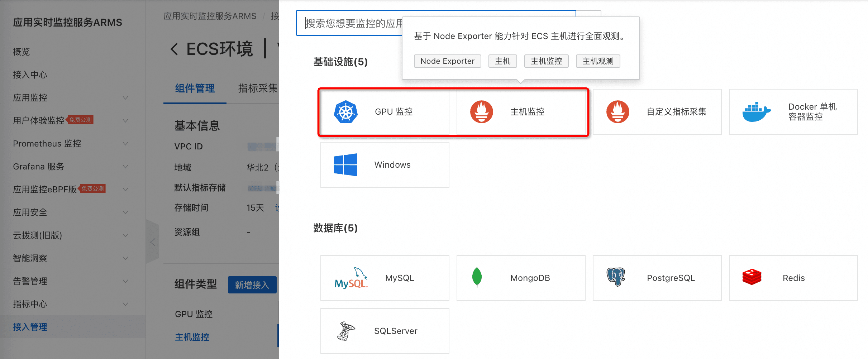Image resolution: width=868 pixels, height=359 pixels.
Task: Choose the MySQL dolphin logo
Action: 351,278
